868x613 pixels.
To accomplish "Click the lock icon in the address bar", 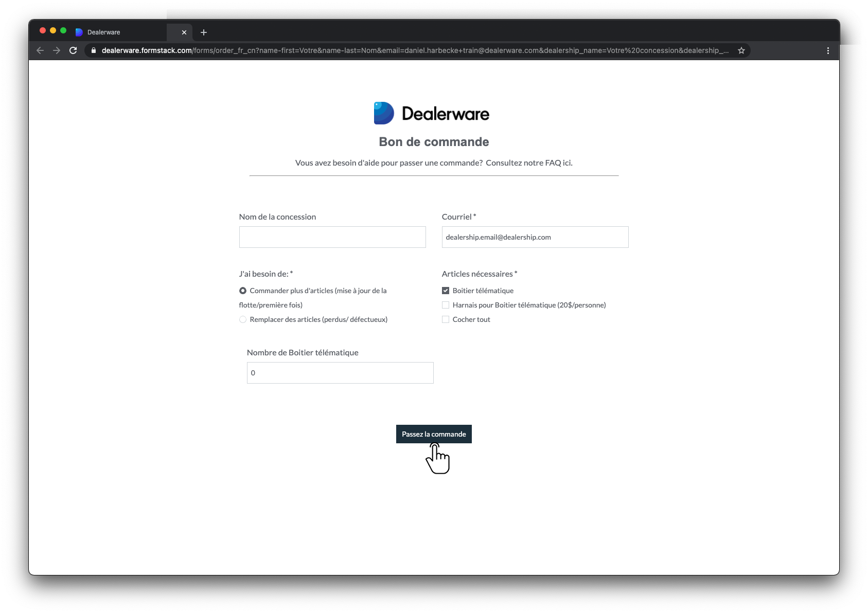I will pyautogui.click(x=94, y=50).
